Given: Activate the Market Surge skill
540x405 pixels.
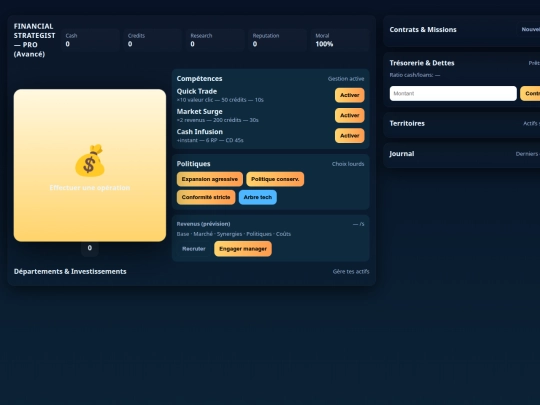Looking at the screenshot, I should (x=350, y=115).
